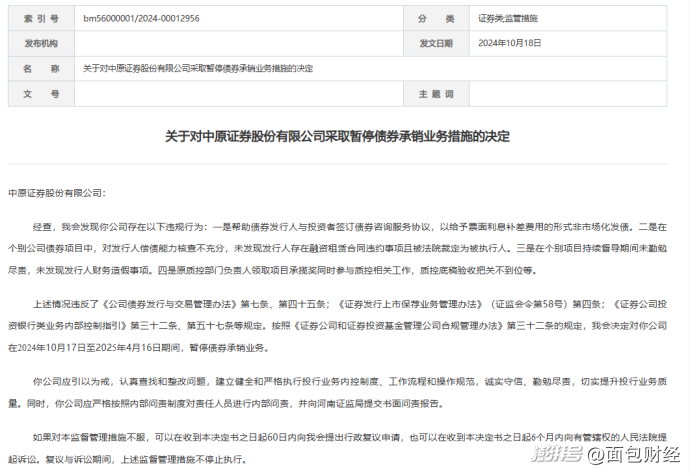This screenshot has width=690, height=475.
Task: Click the paragraph beginning 你公司应引以为戒
Action: pyautogui.click(x=338, y=392)
